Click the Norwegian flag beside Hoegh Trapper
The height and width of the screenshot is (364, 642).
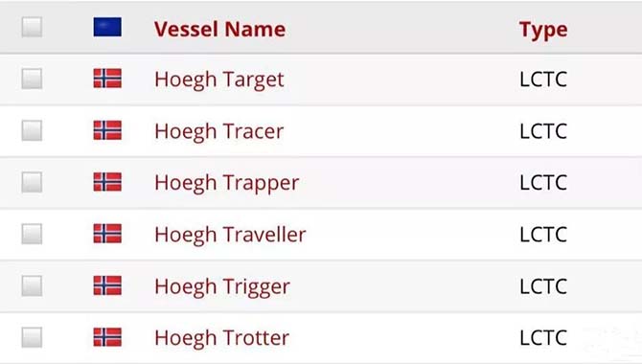coord(107,182)
